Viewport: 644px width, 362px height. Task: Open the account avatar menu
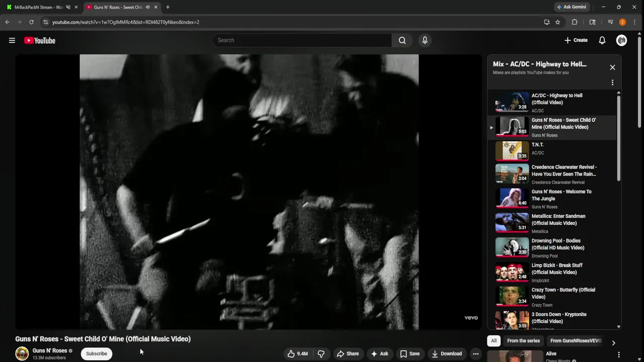point(621,40)
